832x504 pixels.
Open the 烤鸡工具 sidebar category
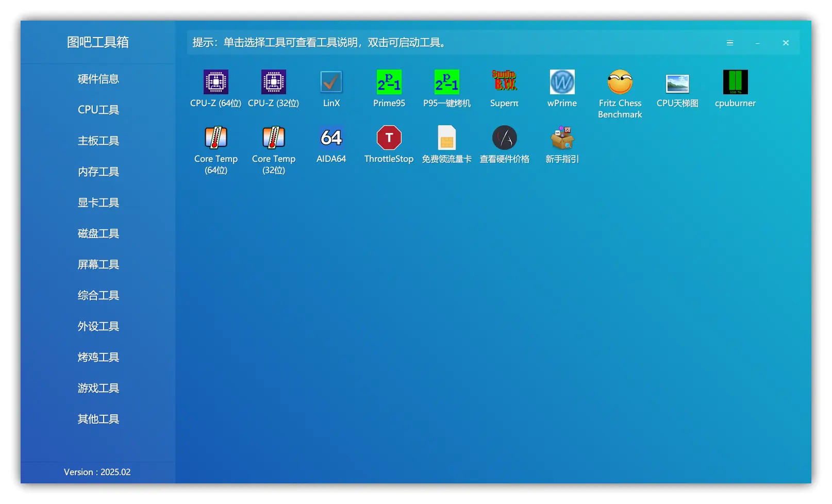point(98,357)
